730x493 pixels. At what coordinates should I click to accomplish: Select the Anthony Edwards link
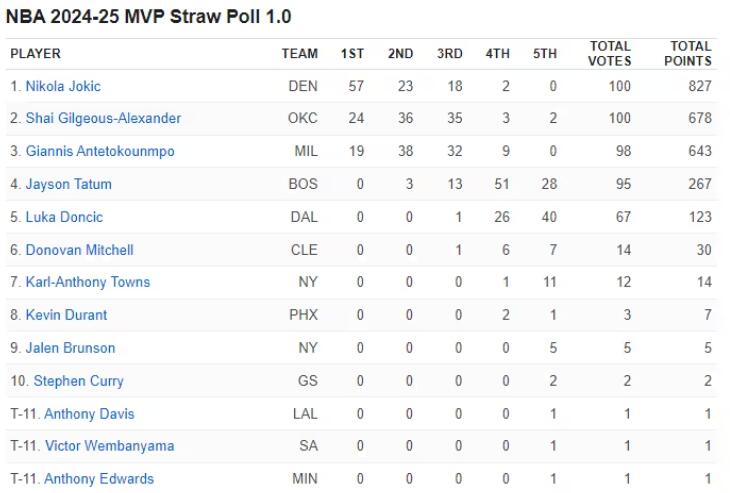(99, 479)
